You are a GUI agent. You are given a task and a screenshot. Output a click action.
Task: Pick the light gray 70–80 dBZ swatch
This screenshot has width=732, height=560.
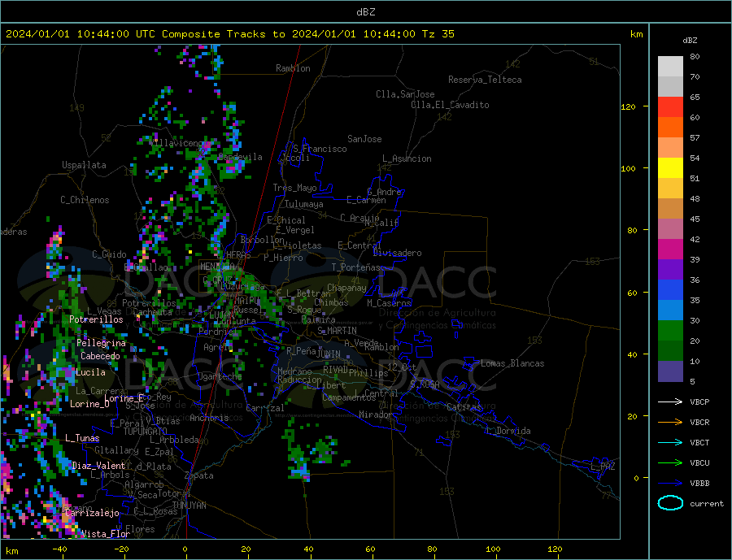tap(670, 67)
